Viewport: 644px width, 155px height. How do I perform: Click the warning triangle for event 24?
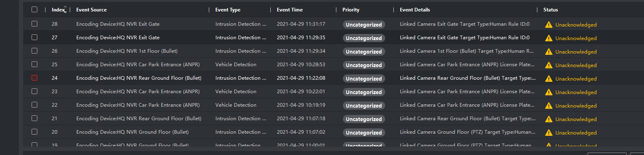point(548,79)
